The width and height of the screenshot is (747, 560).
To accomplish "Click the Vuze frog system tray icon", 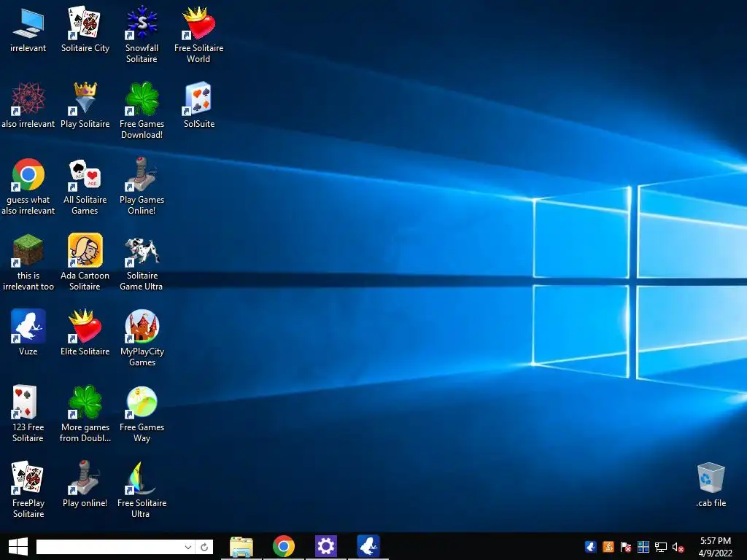I will (x=591, y=547).
